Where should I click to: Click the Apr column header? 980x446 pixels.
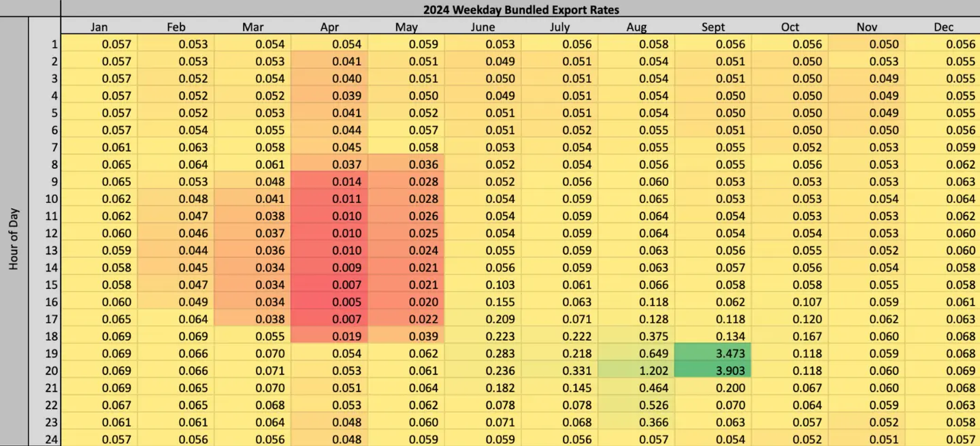[x=329, y=27]
